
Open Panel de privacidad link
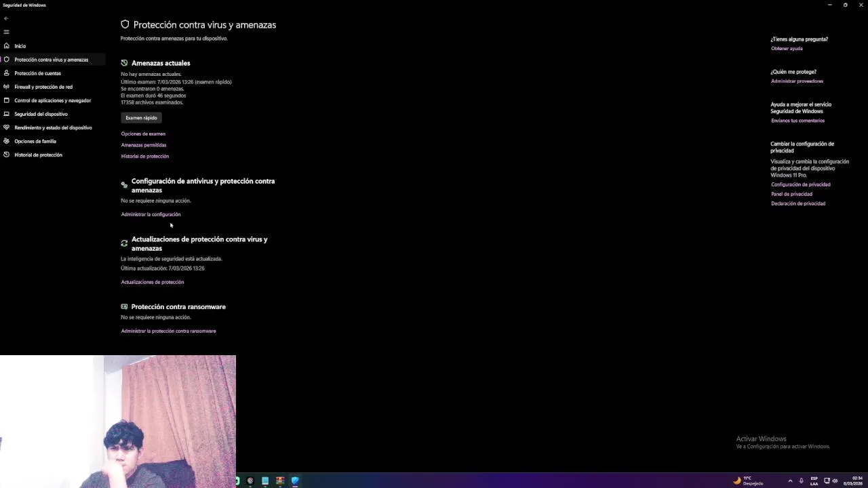791,194
